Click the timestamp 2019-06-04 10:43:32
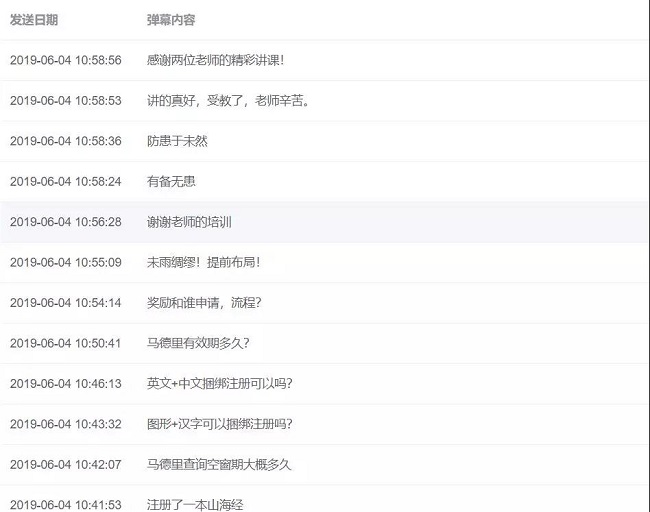650x512 pixels. click(66, 424)
